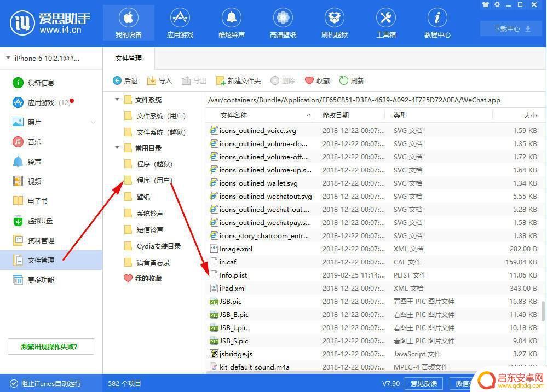
Task: Open the 工具箱 toolbox icon
Action: point(386,23)
